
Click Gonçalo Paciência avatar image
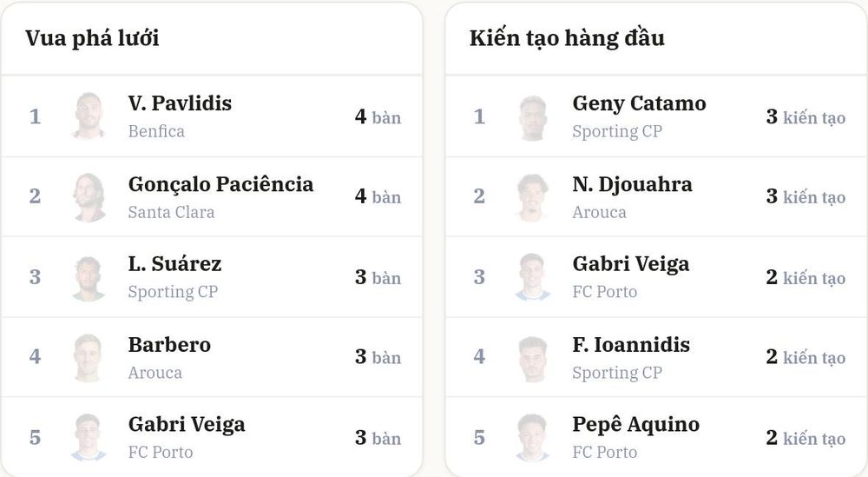click(x=89, y=196)
